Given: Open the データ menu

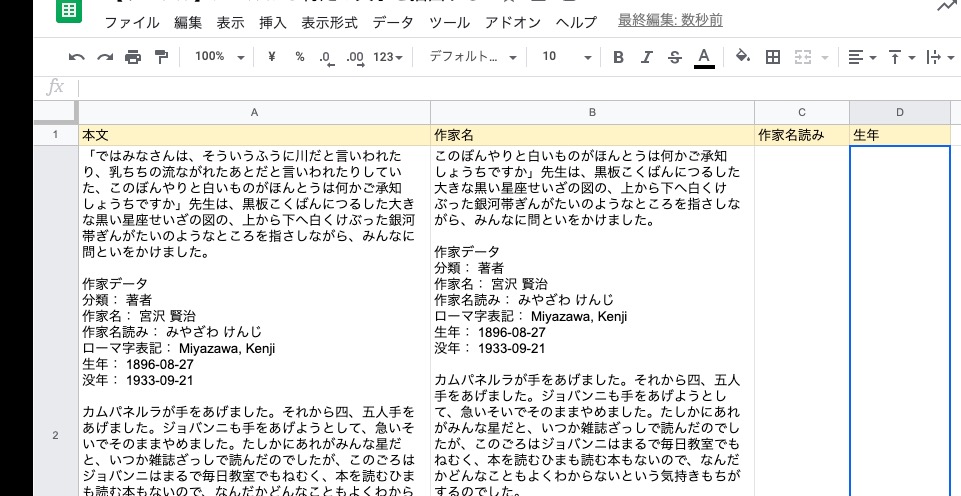Looking at the screenshot, I should (393, 23).
